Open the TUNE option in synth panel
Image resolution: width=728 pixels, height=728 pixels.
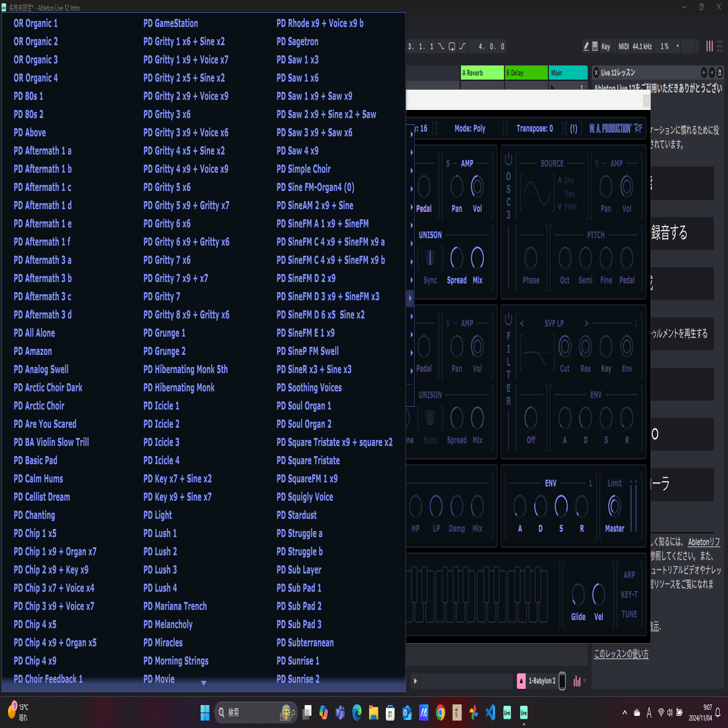click(x=629, y=614)
